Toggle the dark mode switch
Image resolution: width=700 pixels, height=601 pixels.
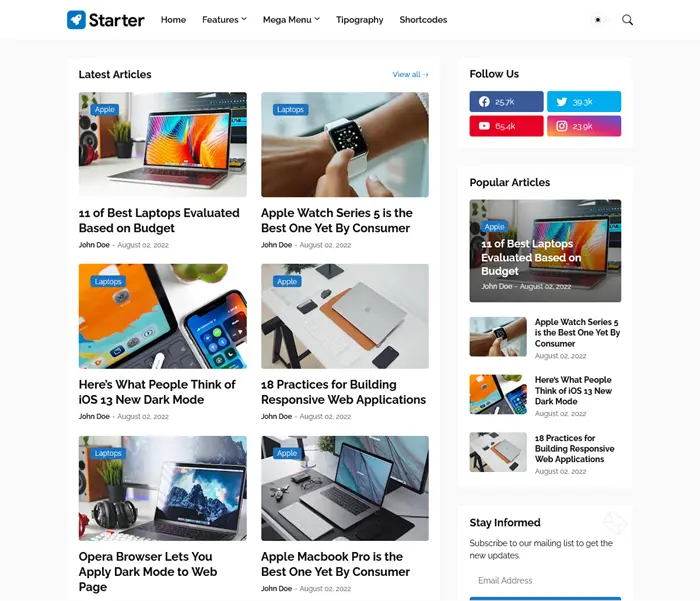pyautogui.click(x=601, y=20)
